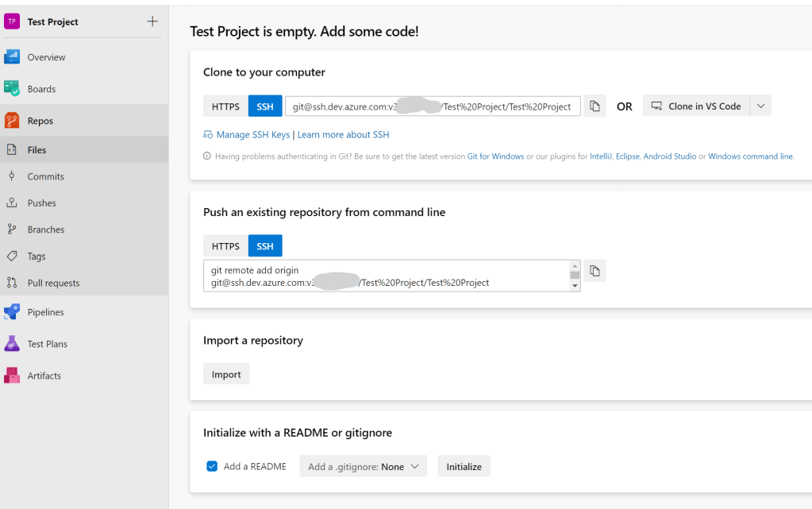Open the Add a .gitignore dropdown

[362, 466]
